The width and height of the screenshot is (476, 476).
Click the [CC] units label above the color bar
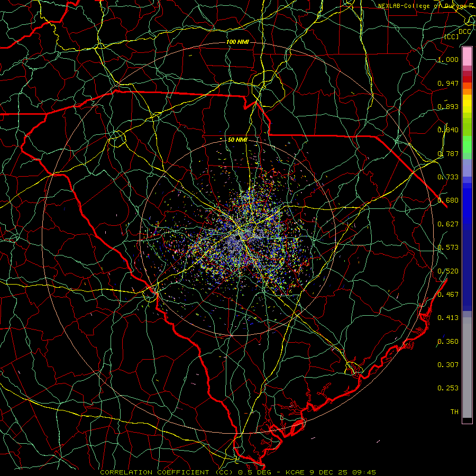point(452,36)
